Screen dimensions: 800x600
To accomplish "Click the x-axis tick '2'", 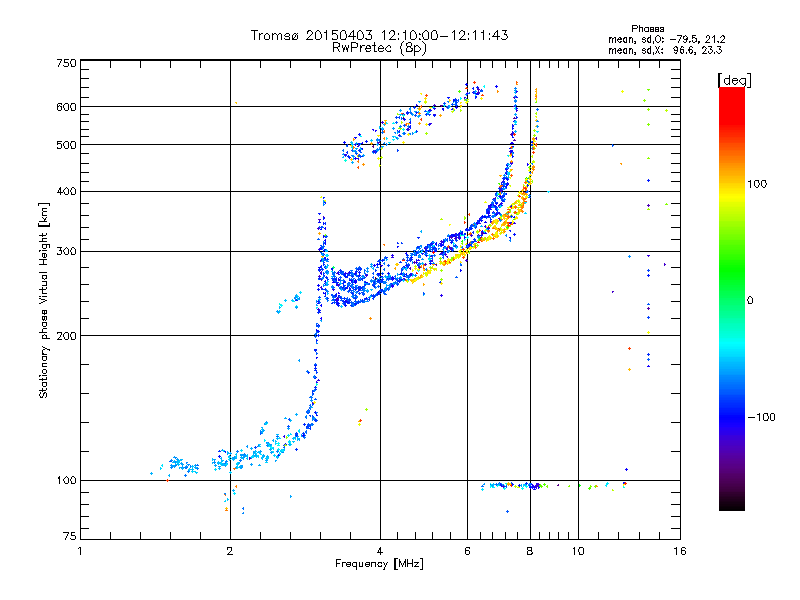I will 230,551.
